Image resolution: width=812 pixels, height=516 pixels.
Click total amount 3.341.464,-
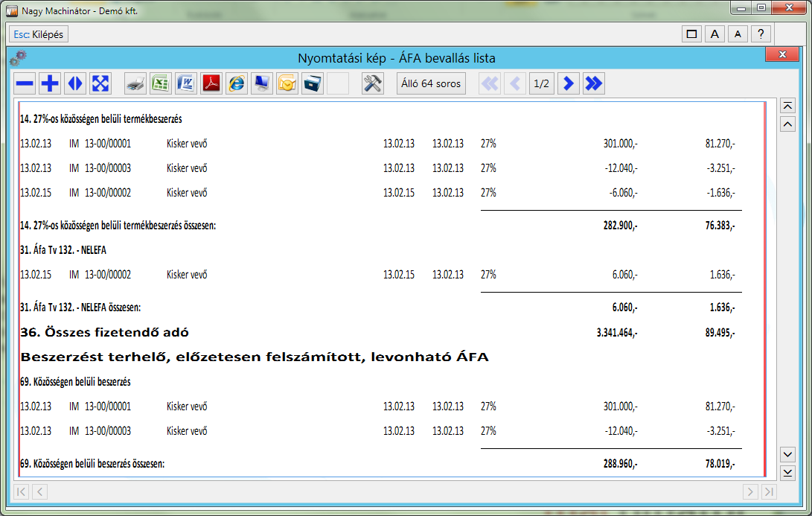pyautogui.click(x=617, y=333)
